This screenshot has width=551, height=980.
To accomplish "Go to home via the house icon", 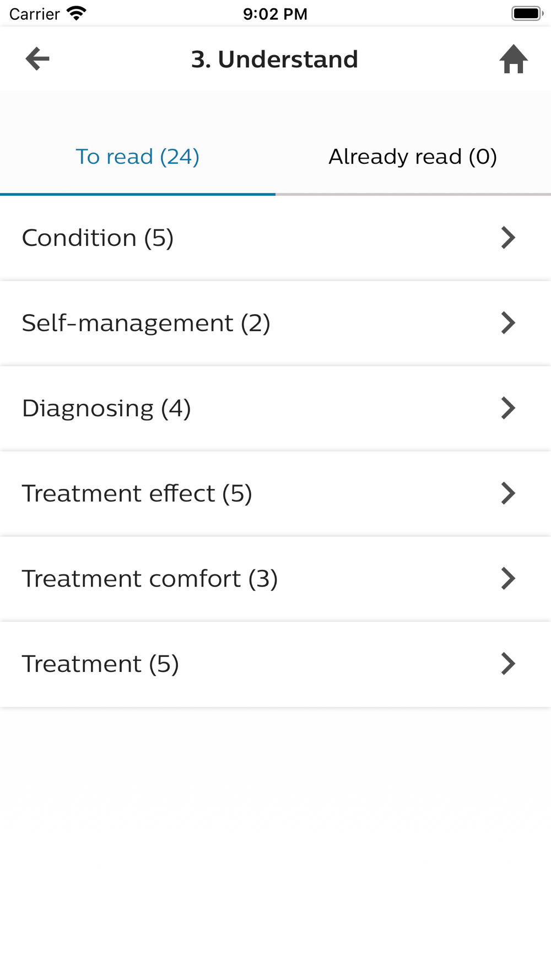I will point(514,59).
